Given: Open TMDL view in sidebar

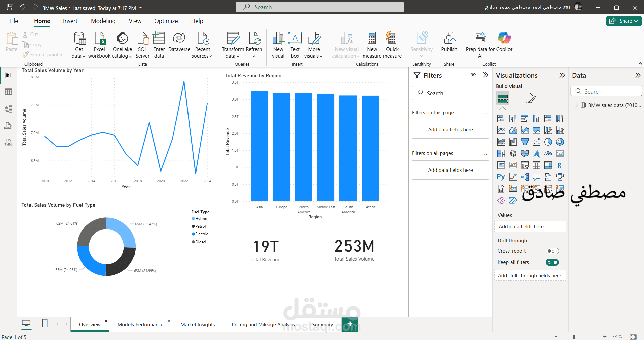Looking at the screenshot, I should [x=8, y=142].
